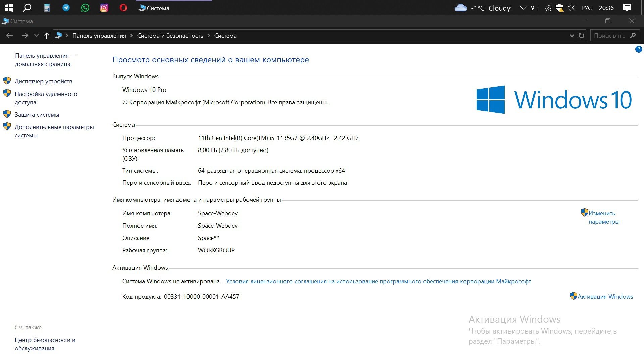Viewport: 644px width, 362px height.
Task: Open WhatsApp from the taskbar
Action: (85, 8)
